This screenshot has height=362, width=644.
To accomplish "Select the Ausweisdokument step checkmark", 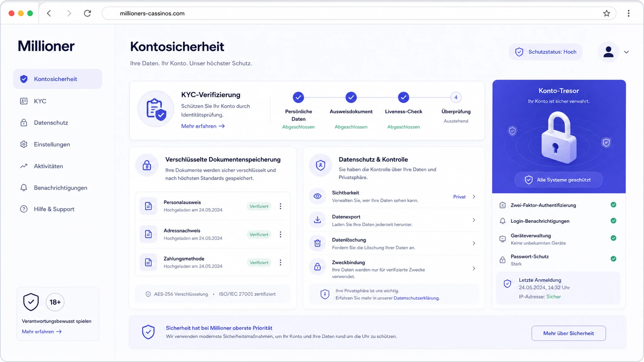I will click(x=351, y=97).
